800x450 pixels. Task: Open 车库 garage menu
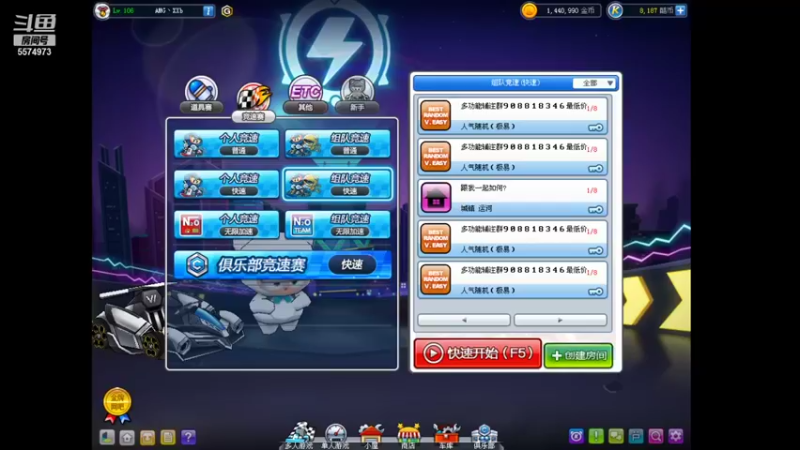[x=446, y=436]
